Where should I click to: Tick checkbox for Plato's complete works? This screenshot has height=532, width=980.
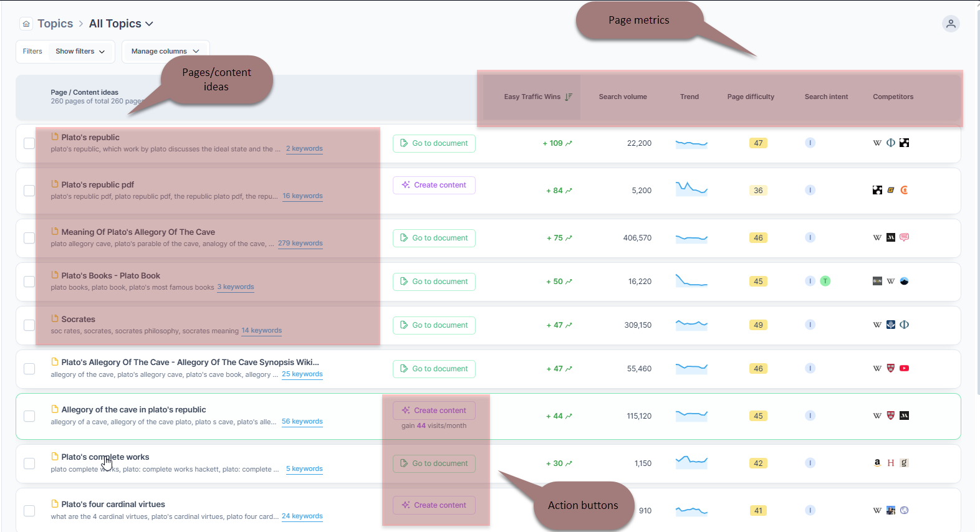29,463
